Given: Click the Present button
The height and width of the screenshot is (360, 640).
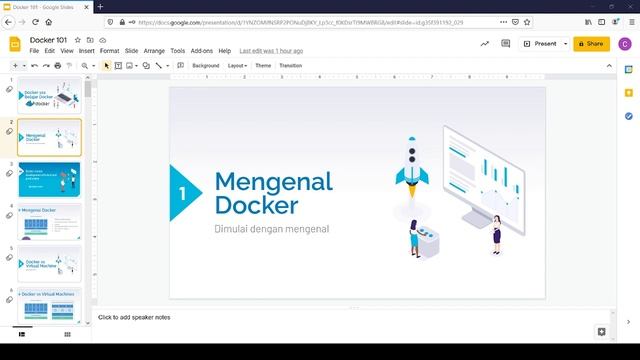Looking at the screenshot, I should (x=540, y=44).
